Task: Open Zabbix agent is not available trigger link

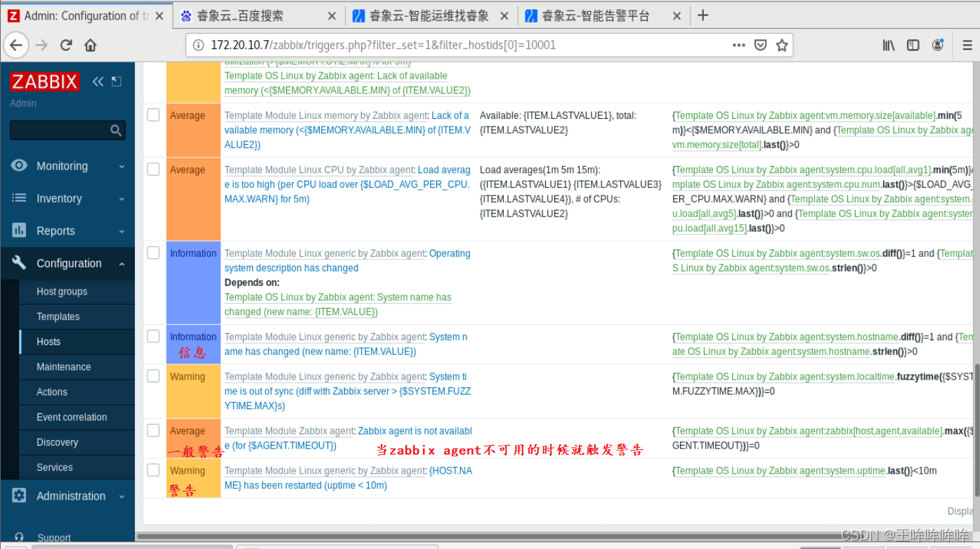Action: tap(348, 439)
